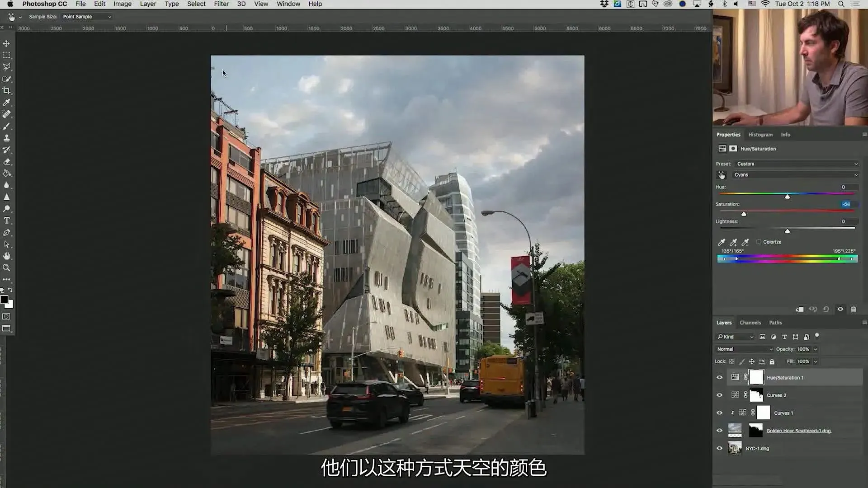Select the Crop tool
Image resolution: width=868 pixels, height=488 pixels.
click(6, 90)
